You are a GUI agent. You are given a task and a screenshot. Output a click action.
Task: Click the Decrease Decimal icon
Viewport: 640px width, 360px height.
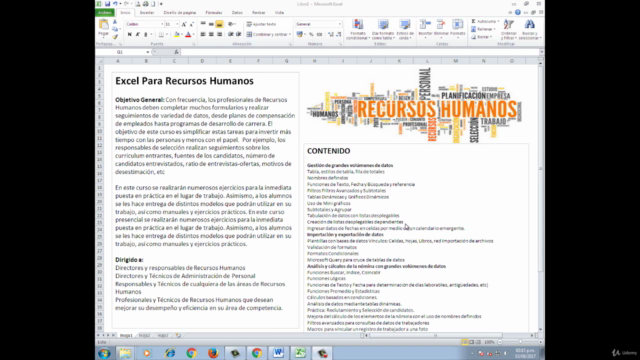point(338,35)
